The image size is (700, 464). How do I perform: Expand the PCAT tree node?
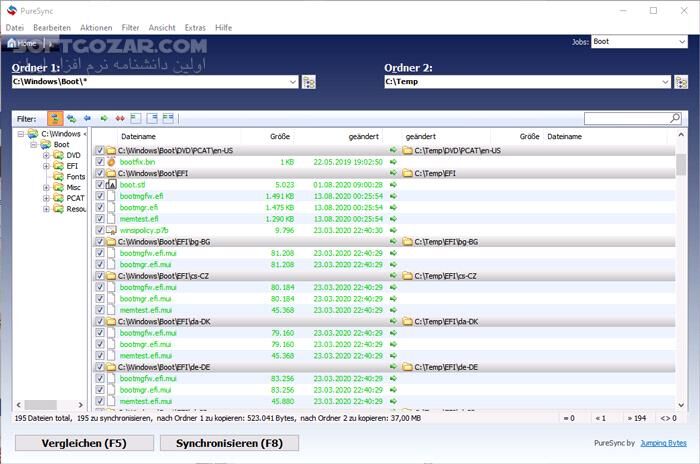coord(46,198)
